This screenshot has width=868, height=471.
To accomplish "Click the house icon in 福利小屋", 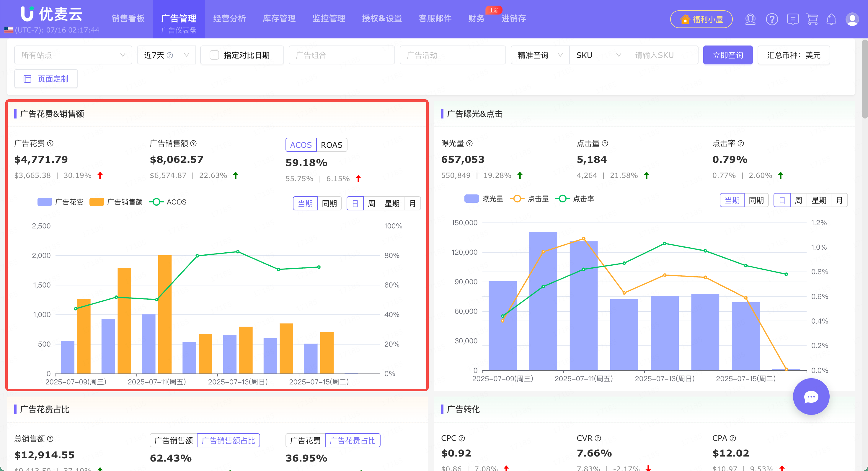I will pyautogui.click(x=685, y=19).
